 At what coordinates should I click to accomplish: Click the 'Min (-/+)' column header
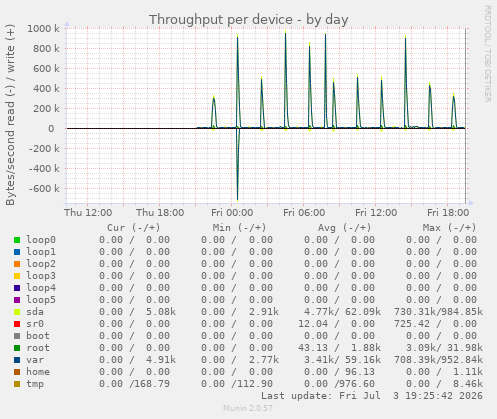tap(239, 228)
